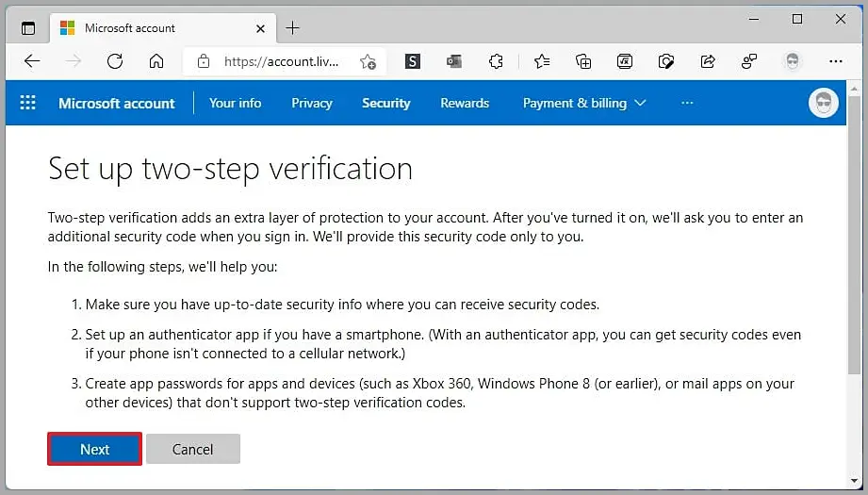The height and width of the screenshot is (495, 868).
Task: Switch to the Security tab
Action: [385, 103]
